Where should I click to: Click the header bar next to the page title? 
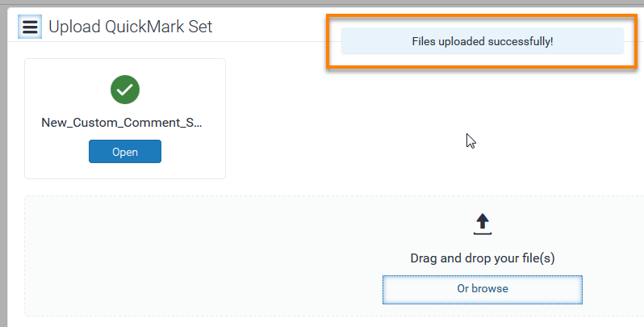pos(269,27)
